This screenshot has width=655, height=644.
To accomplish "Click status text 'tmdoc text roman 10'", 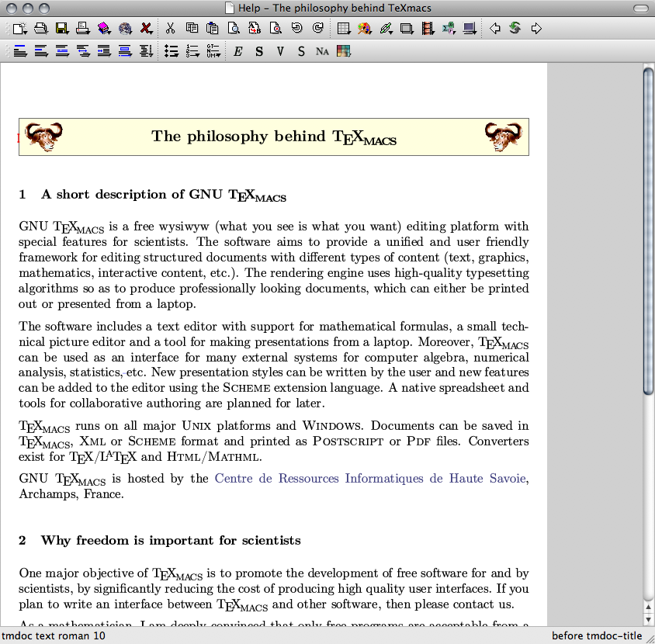I will click(54, 636).
